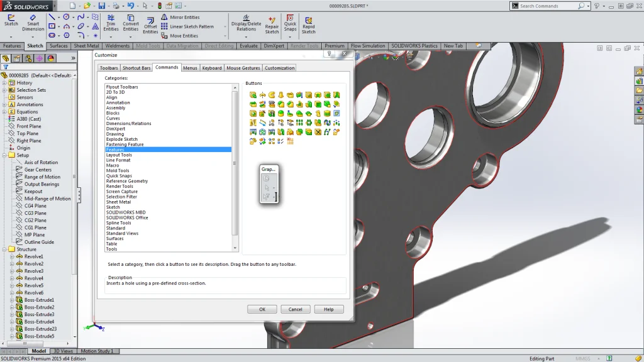Select the Mold Tools category in the list

tap(117, 170)
